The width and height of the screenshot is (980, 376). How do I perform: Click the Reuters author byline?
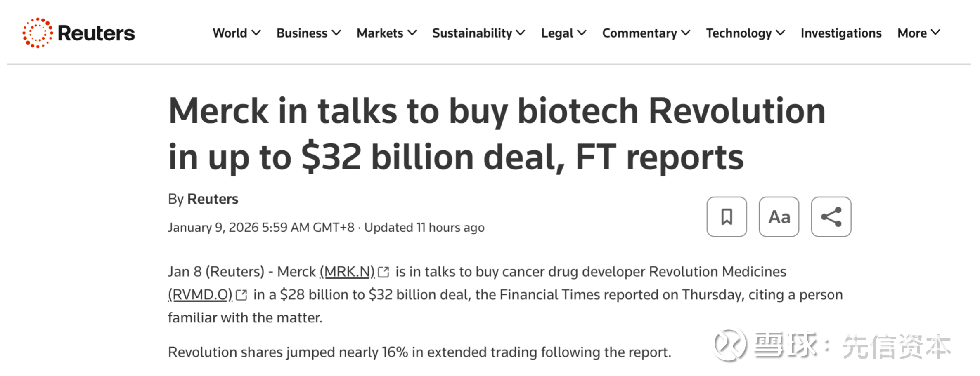[x=213, y=199]
